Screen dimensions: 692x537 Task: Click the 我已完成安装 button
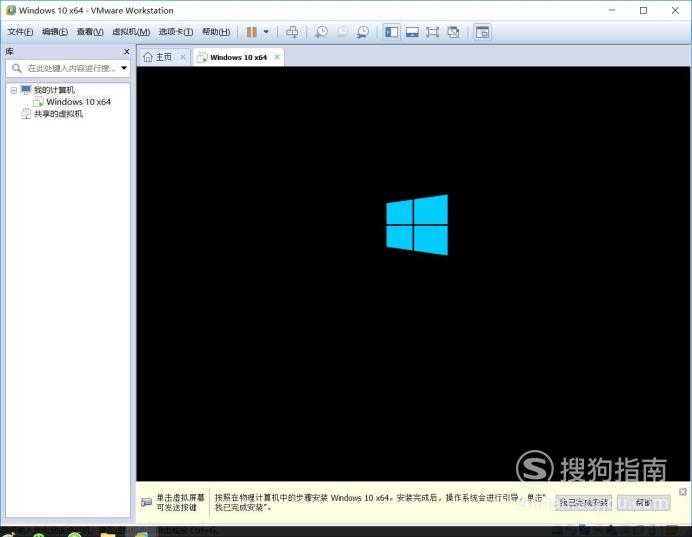point(583,502)
